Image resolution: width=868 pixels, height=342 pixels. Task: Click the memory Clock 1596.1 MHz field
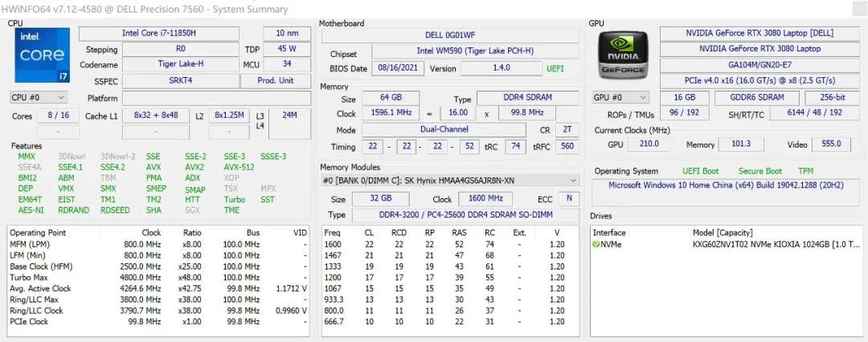tap(391, 113)
